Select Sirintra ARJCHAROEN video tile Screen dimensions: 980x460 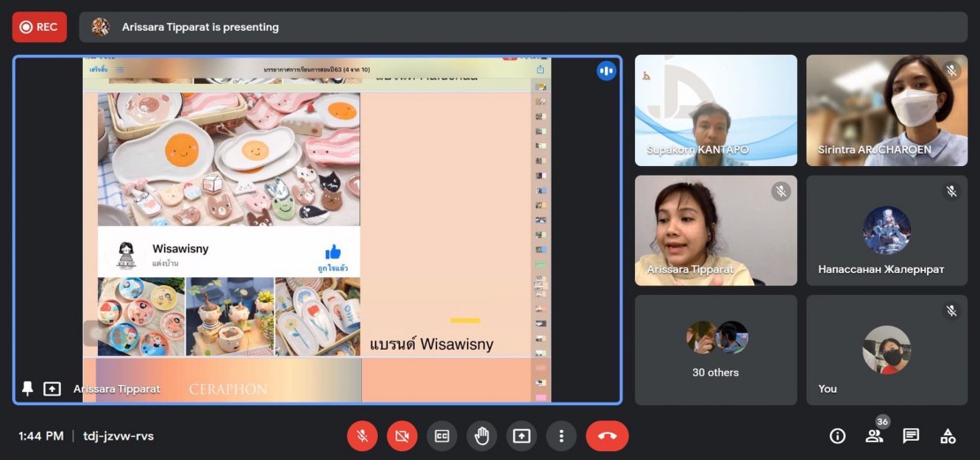pyautogui.click(x=887, y=110)
